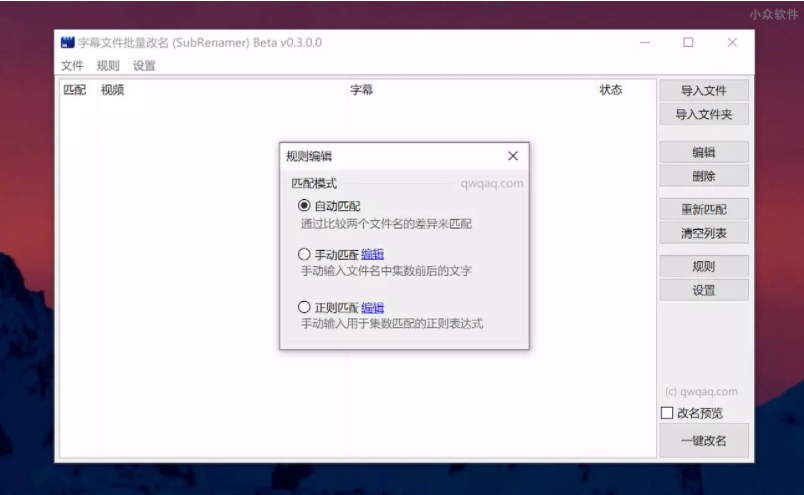Close the SubRenamer main window
Image resolution: width=804 pixels, height=495 pixels.
732,43
